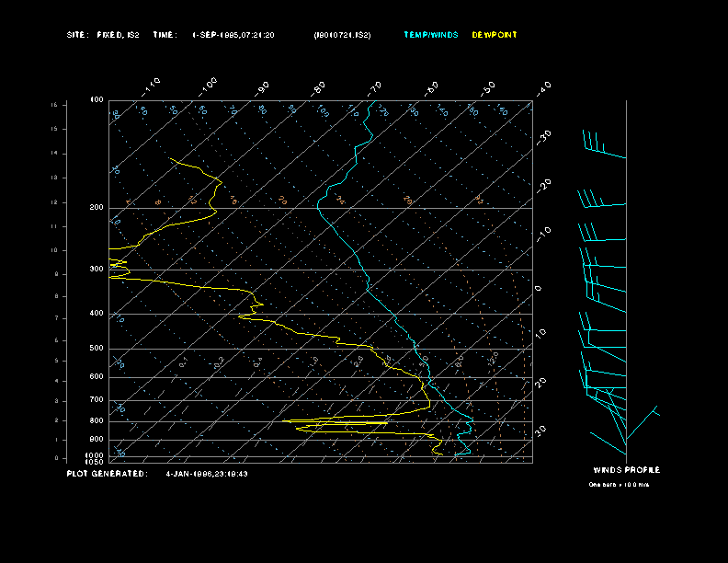Click the -70 top temperature label

coord(374,88)
